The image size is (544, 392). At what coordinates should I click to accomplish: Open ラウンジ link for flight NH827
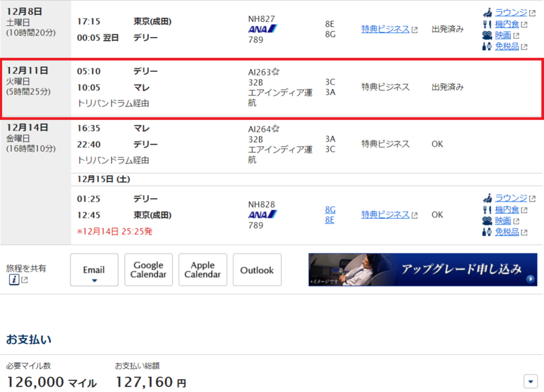tap(511, 13)
